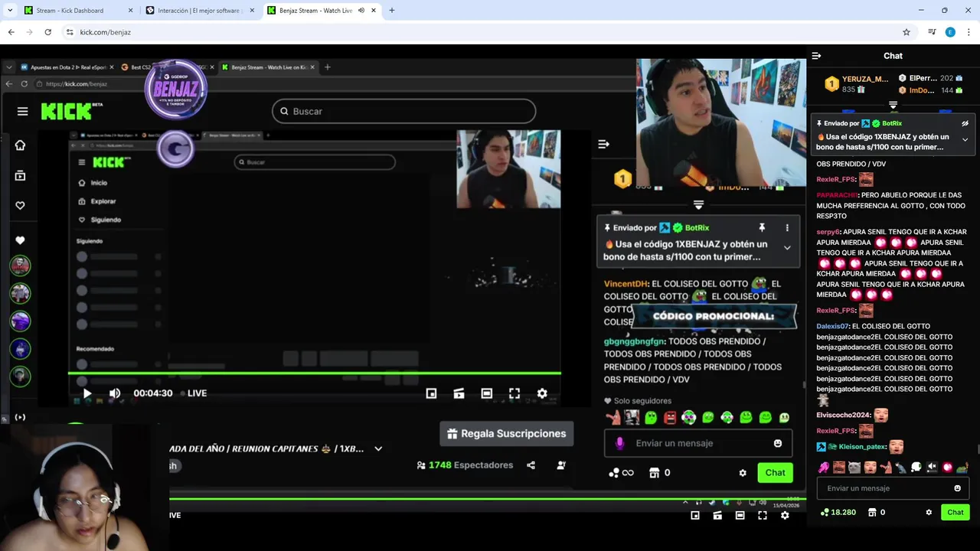Open three-dot options on streamed pinned message
The width and height of the screenshot is (980, 551).
(x=787, y=228)
